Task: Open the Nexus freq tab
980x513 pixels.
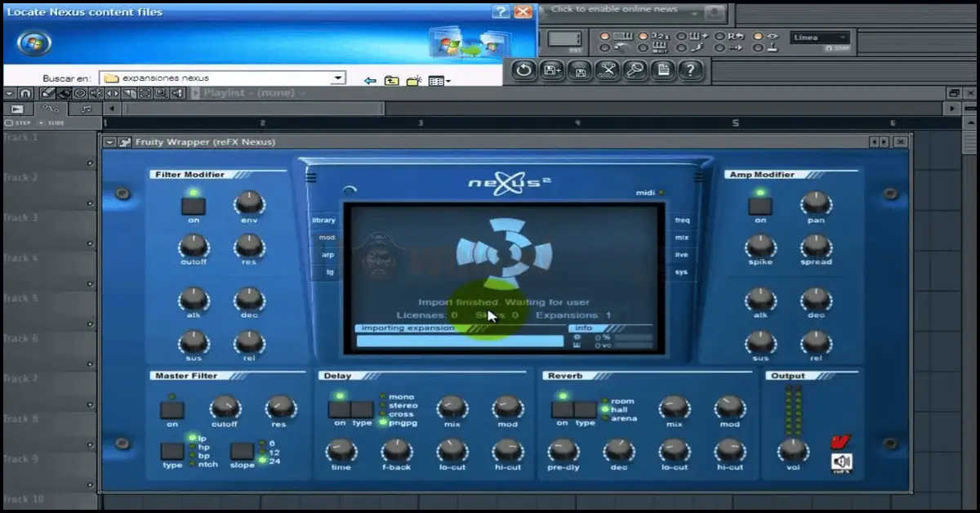Action: (681, 219)
